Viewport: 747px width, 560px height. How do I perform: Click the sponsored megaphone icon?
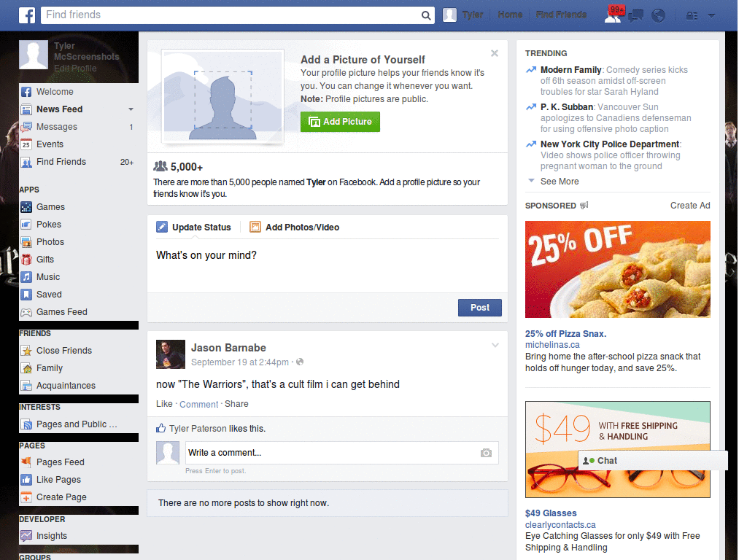[x=584, y=205]
